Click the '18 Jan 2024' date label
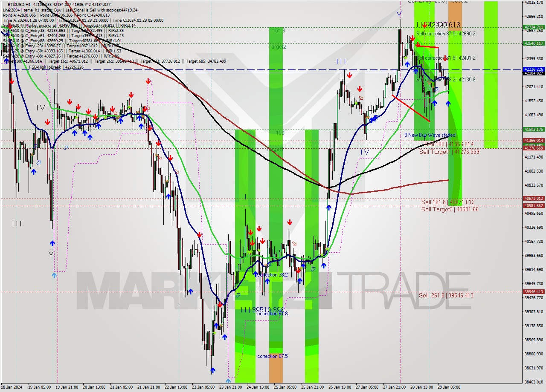Image resolution: width=546 pixels, height=392 pixels. pyautogui.click(x=12, y=387)
